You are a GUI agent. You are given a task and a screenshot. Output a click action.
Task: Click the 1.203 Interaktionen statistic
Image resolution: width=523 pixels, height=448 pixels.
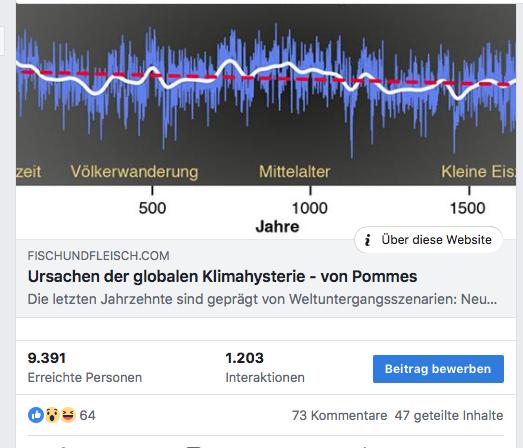pyautogui.click(x=265, y=367)
